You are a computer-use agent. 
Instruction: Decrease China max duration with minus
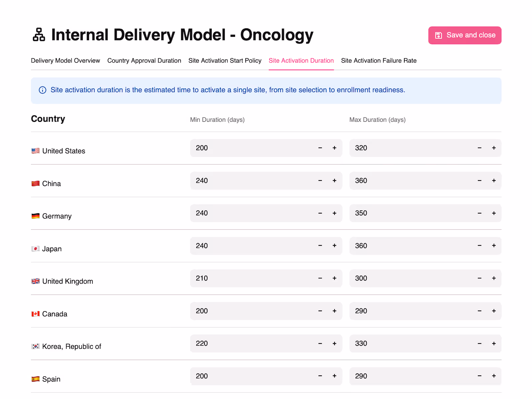point(479,181)
